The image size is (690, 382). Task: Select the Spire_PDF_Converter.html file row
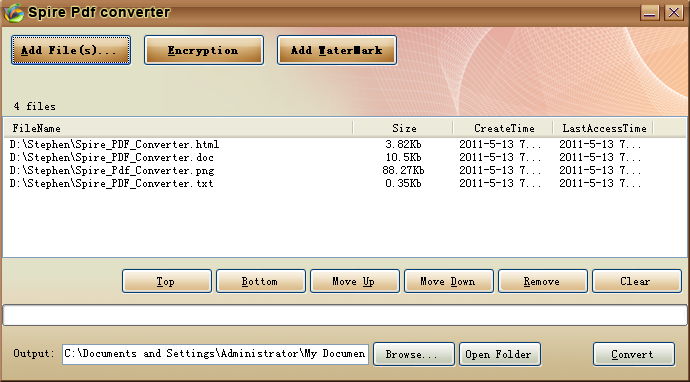tap(345, 144)
